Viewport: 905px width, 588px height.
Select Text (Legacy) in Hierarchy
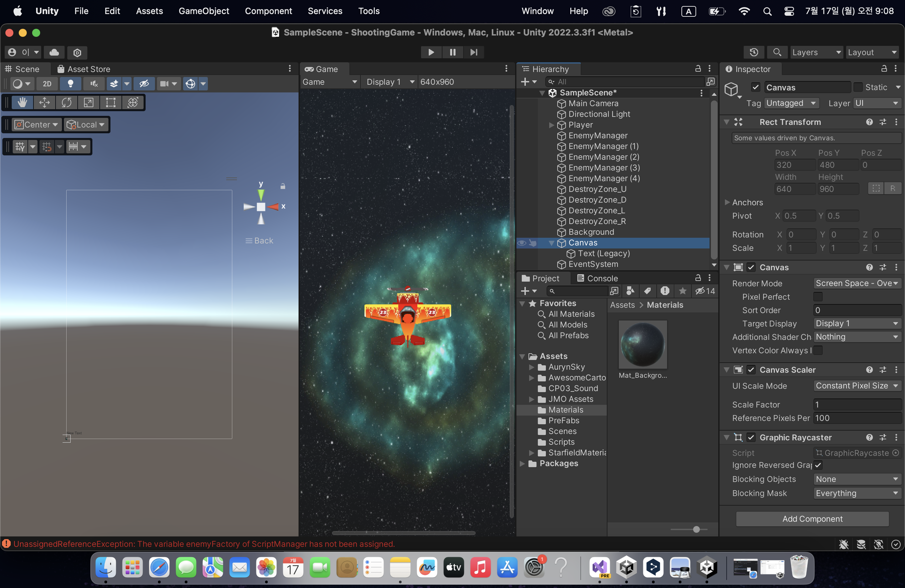point(603,253)
